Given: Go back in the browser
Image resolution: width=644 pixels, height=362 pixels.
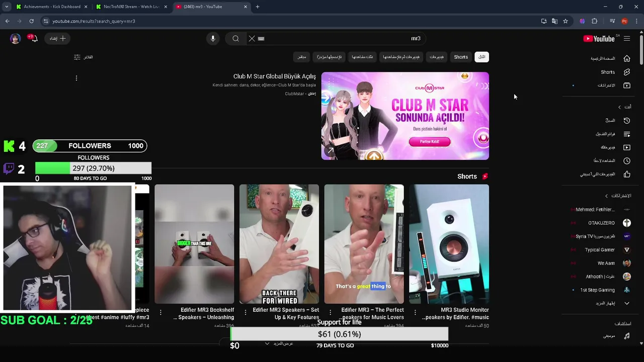Looking at the screenshot, I should click(x=7, y=21).
